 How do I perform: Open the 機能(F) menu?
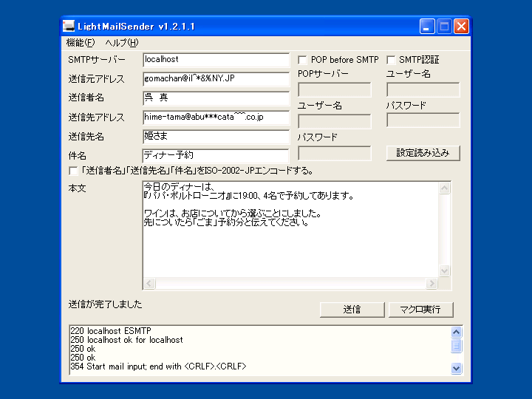coord(81,43)
